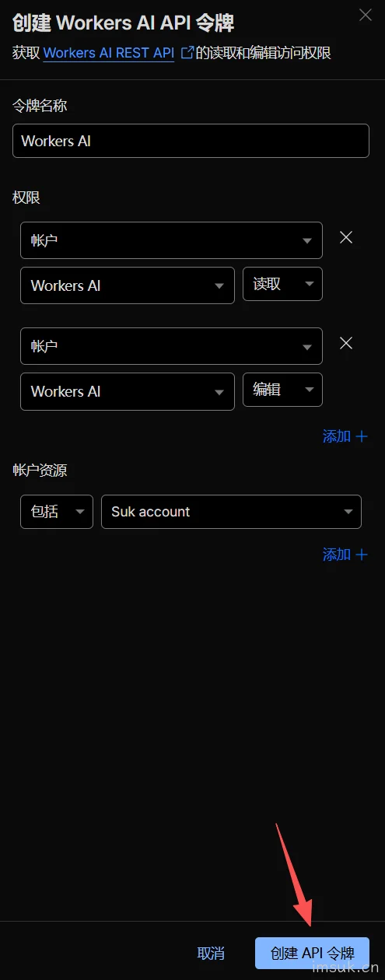This screenshot has height=980, width=385.
Task: Open the Workers AI dropdown beside 编辑
Action: point(128,391)
